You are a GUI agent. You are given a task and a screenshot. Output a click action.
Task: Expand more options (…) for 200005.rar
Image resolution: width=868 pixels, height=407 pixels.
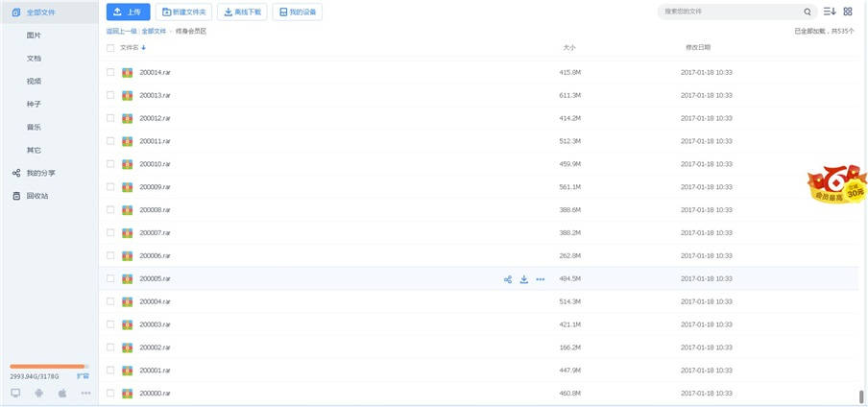tap(541, 279)
